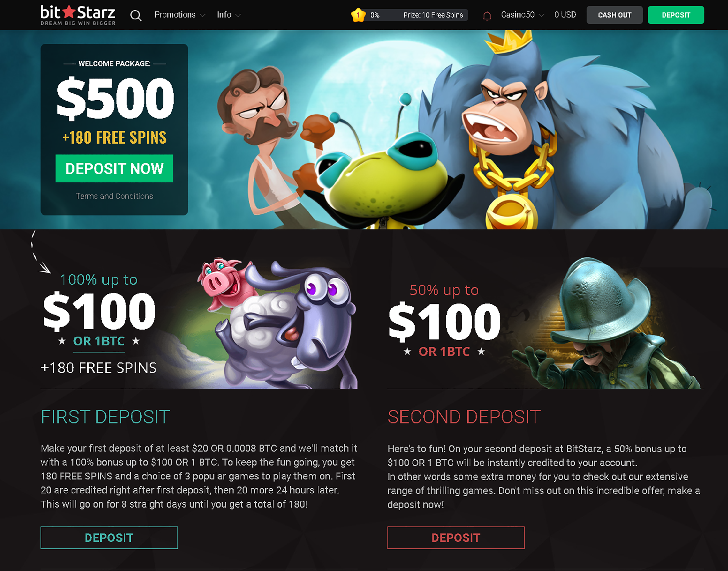
Task: Open the Terms and Conditions link
Action: point(114,196)
